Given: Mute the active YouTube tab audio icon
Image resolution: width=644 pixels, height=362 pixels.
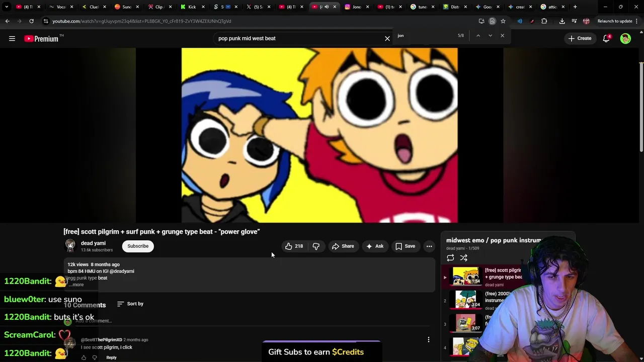Looking at the screenshot, I should coord(327,7).
